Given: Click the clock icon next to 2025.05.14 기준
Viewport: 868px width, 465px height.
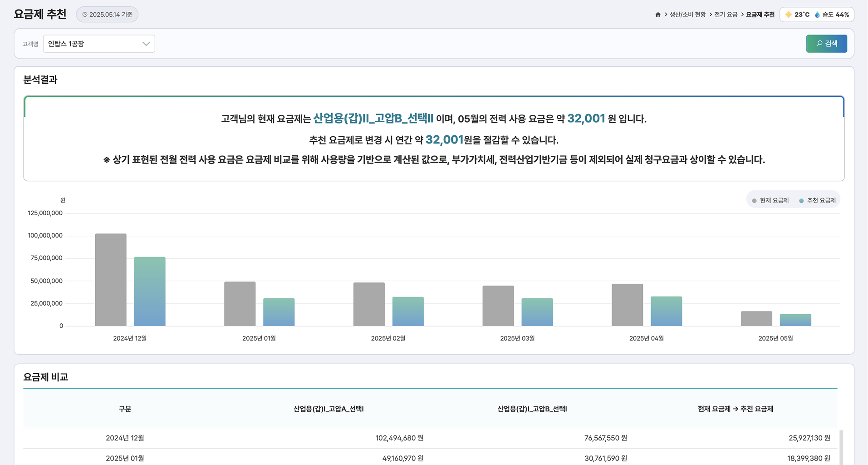Looking at the screenshot, I should pos(84,14).
